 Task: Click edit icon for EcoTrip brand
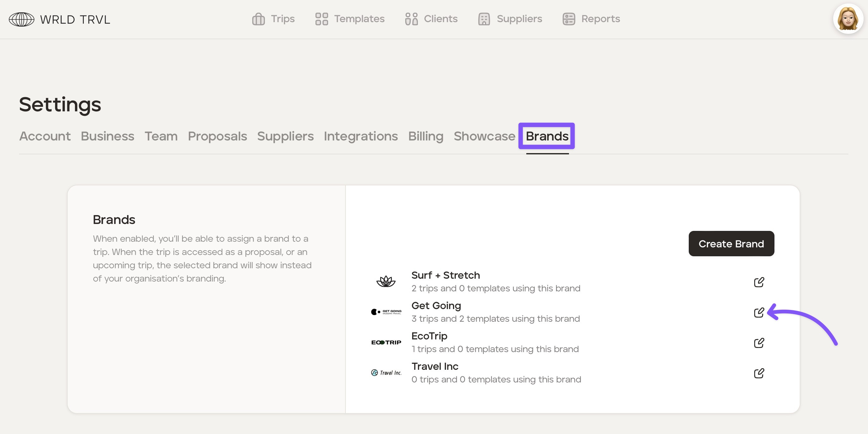pos(759,343)
